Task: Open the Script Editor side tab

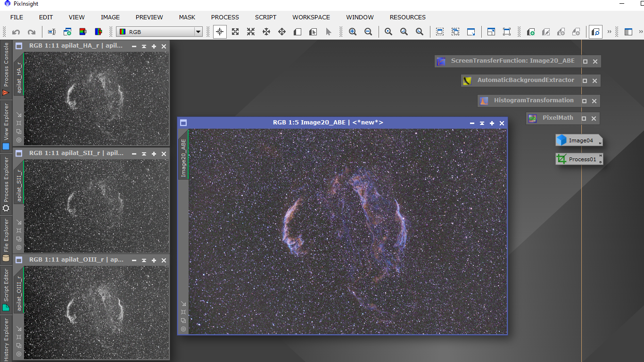Action: [6, 290]
